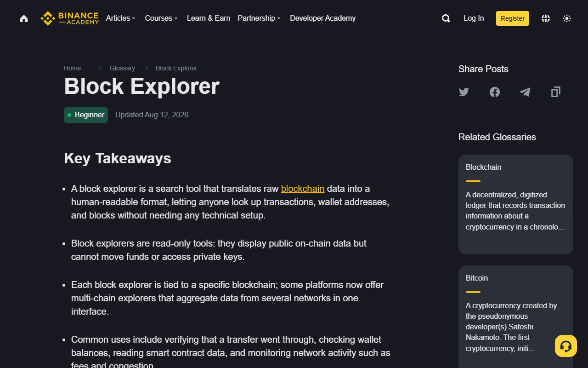
Task: Open Learn & Earn menu item
Action: [209, 18]
